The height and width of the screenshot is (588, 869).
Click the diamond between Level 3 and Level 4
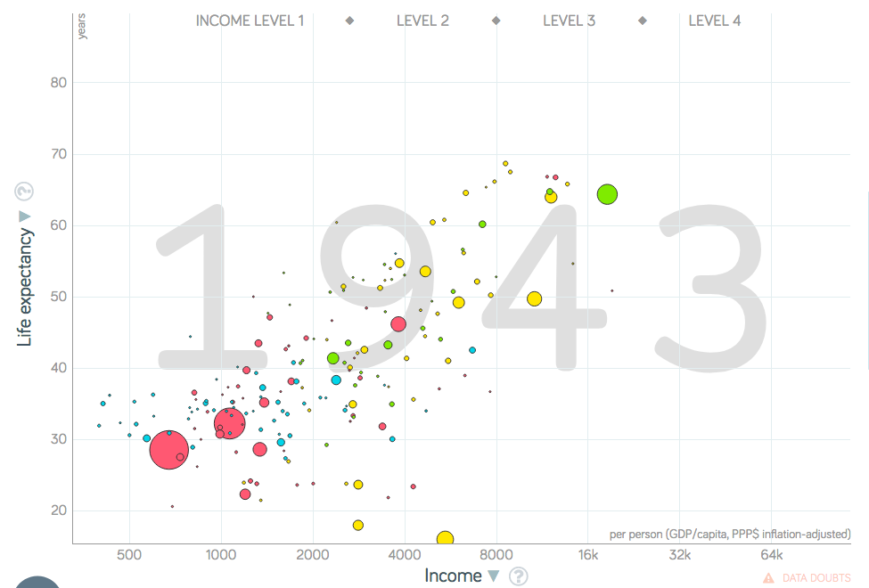tap(642, 20)
